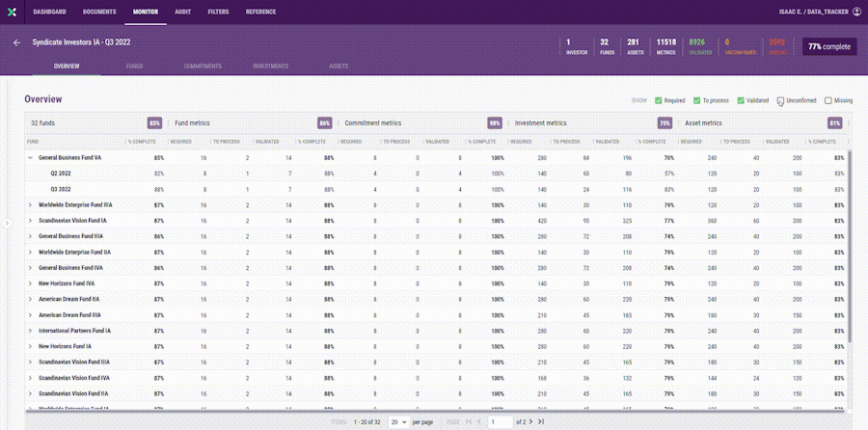Enable the Unconfirmed checkbox
Viewport: 868px width, 430px height.
click(x=780, y=100)
